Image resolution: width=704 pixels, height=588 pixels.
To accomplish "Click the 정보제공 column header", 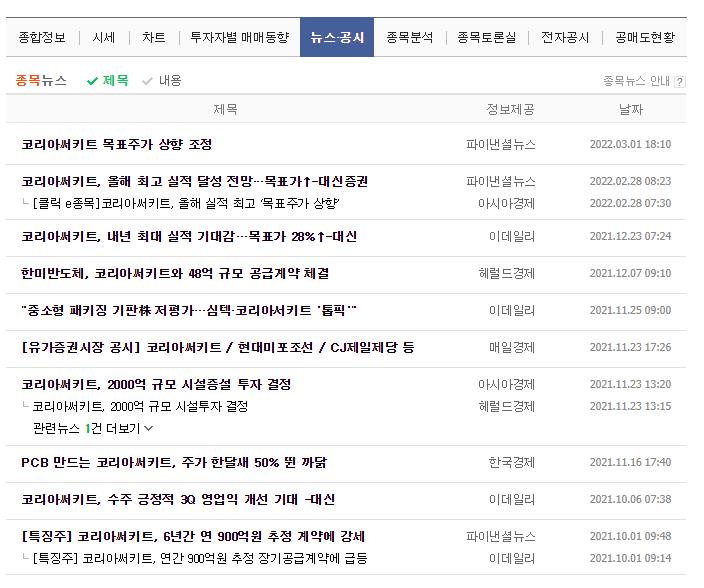I will 510,109.
